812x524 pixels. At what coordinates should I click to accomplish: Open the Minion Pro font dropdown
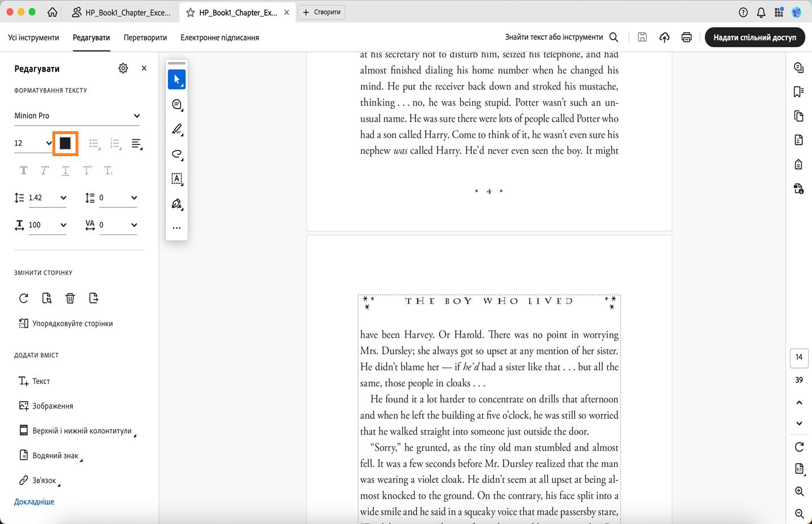pyautogui.click(x=77, y=116)
